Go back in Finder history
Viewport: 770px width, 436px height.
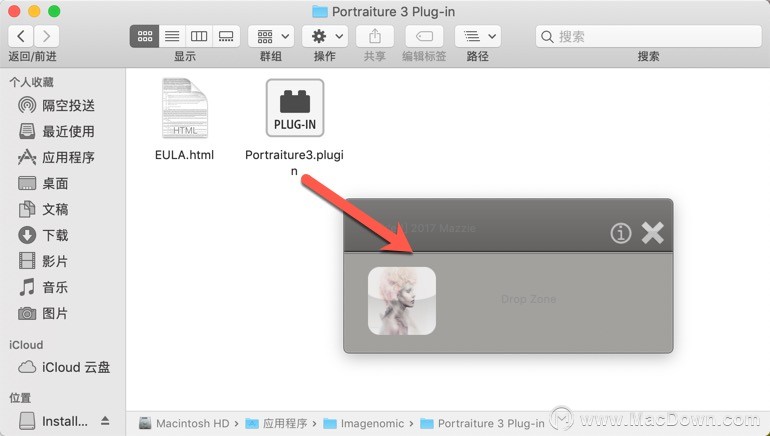point(21,36)
